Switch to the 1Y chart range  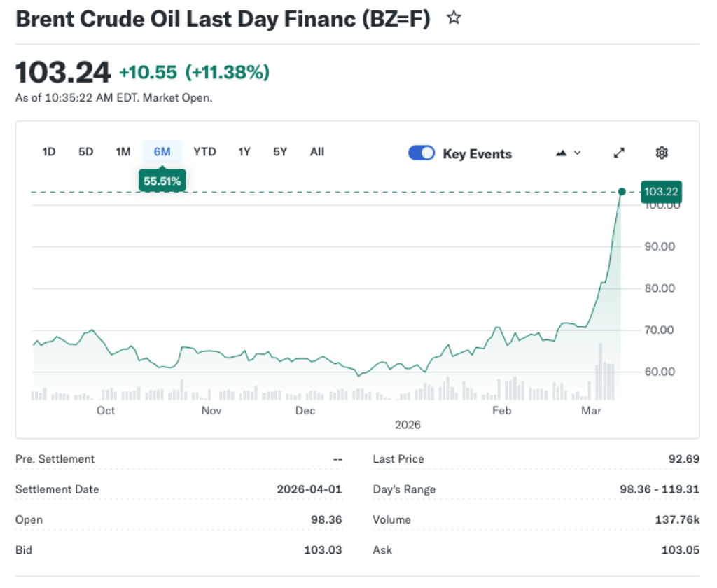pos(244,151)
